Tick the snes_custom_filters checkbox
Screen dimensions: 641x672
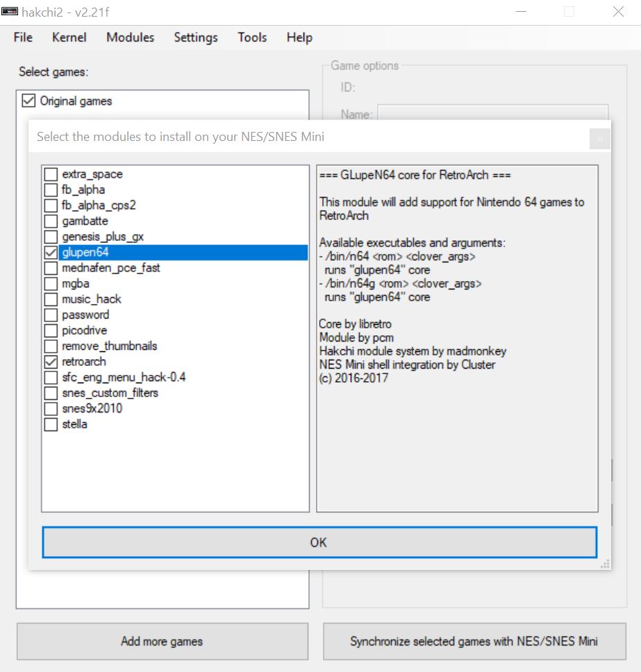click(x=51, y=393)
